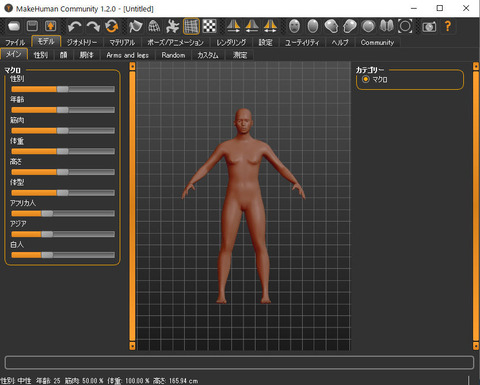This screenshot has width=480, height=385.
Task: Switch to the マテリアル tab
Action: click(x=122, y=42)
